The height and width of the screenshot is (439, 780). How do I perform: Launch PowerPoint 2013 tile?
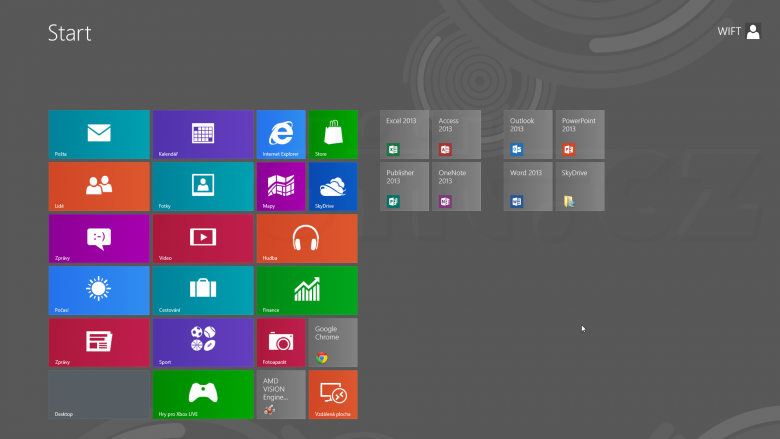[x=580, y=135]
